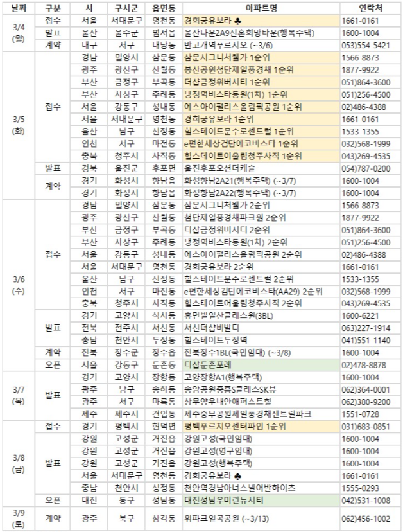Click phone number 1600-6221
Screen dimensions: 403x532
tap(360, 316)
